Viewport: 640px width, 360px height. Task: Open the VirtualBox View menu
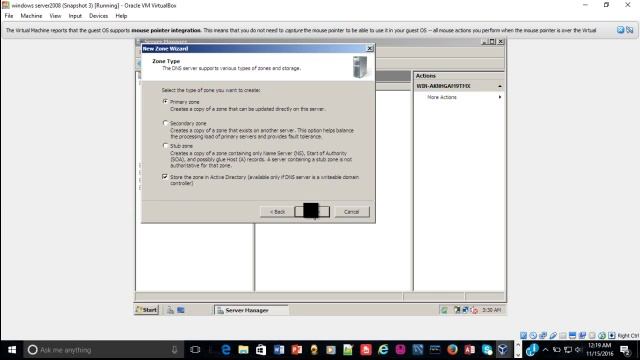[55, 16]
